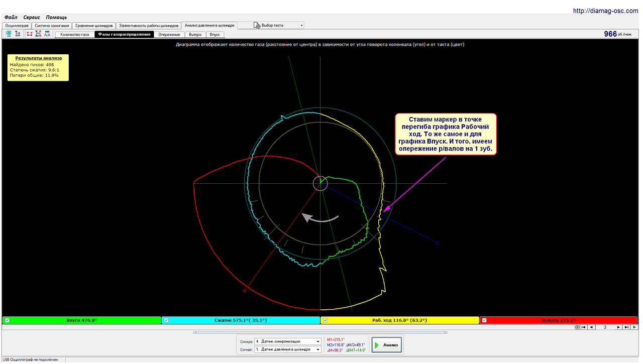Viewport: 643px width, 364px height.
Task: Click the dotted splitter above bottom panel
Action: coord(320,332)
